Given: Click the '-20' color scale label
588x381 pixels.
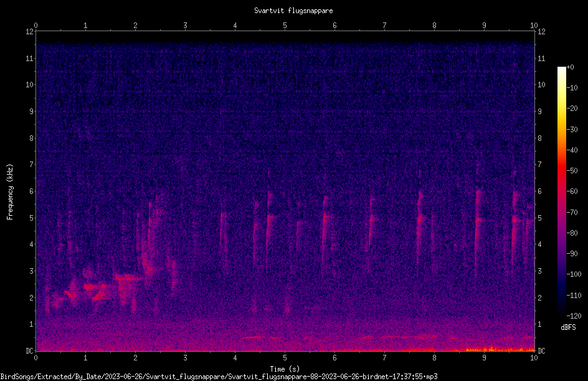Looking at the screenshot, I should pyautogui.click(x=572, y=109).
